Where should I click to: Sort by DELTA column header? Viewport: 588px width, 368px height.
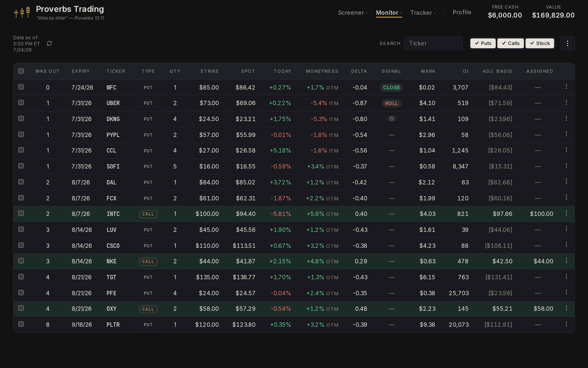tap(359, 71)
